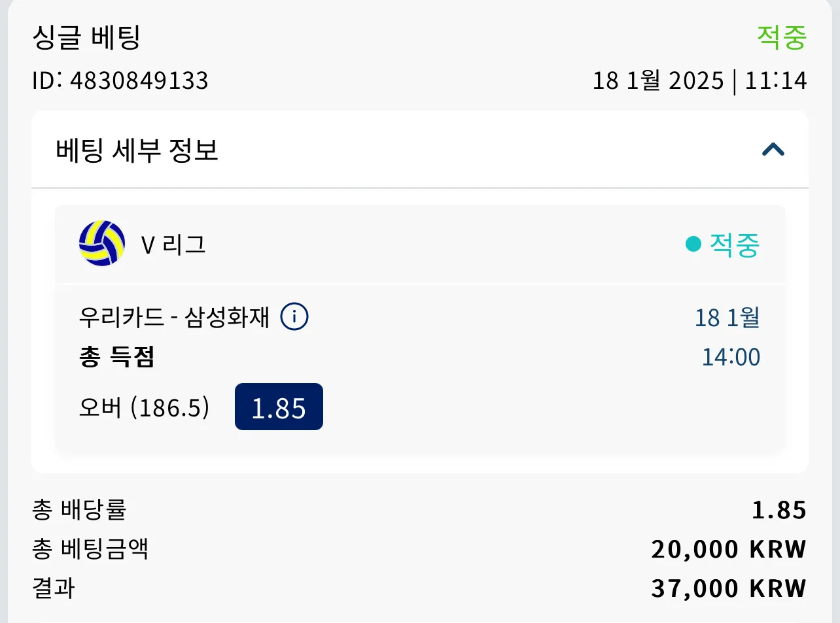Open match info icon next to 삼성화재

pos(294,317)
